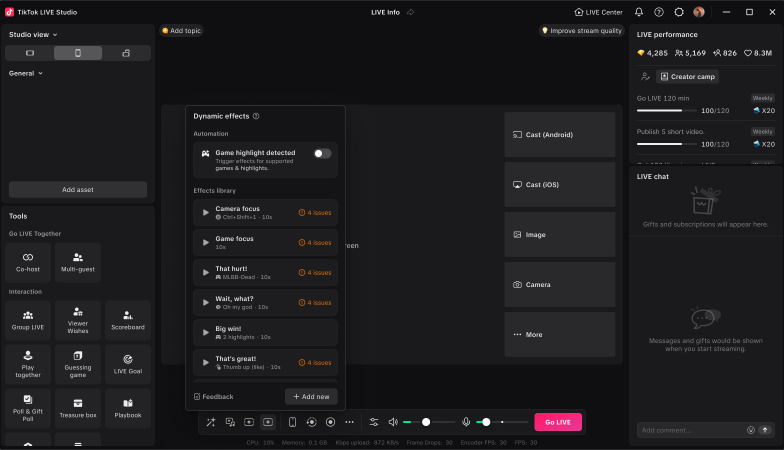
Task: View That's great! 4 issues warning
Action: pos(315,362)
